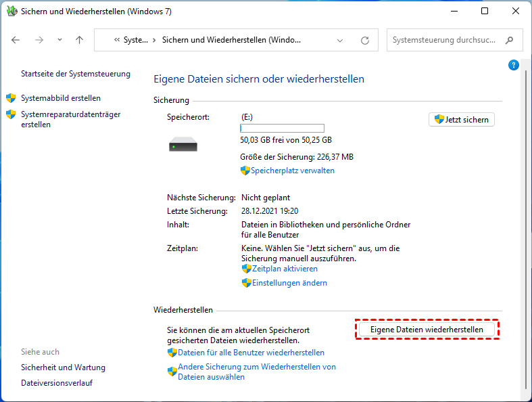Refresh the Sichern und Wiederherstellen page
The width and height of the screenshot is (532, 402).
[x=365, y=41]
